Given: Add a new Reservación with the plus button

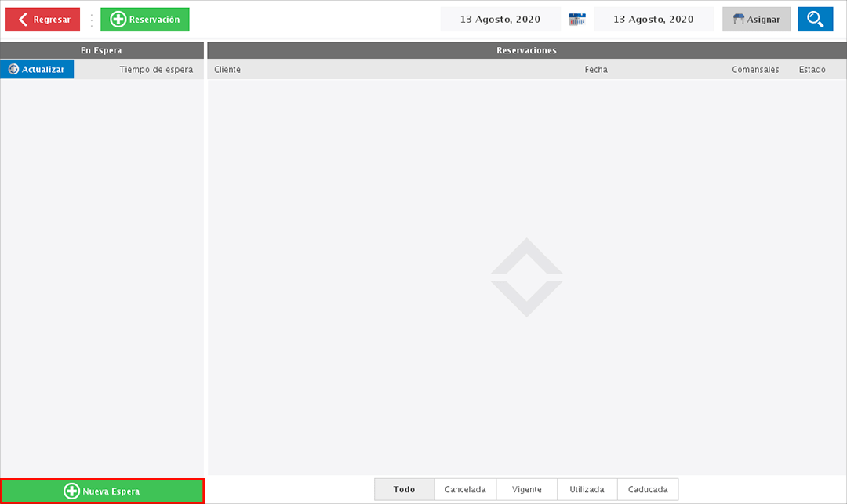Looking at the screenshot, I should [x=145, y=19].
